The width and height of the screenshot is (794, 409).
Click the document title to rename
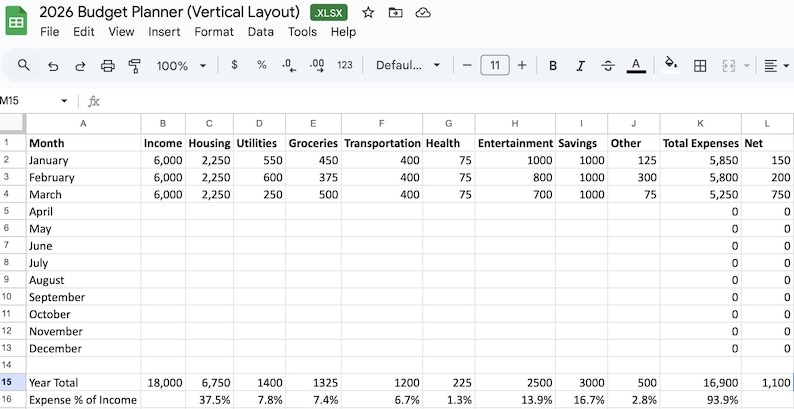170,12
